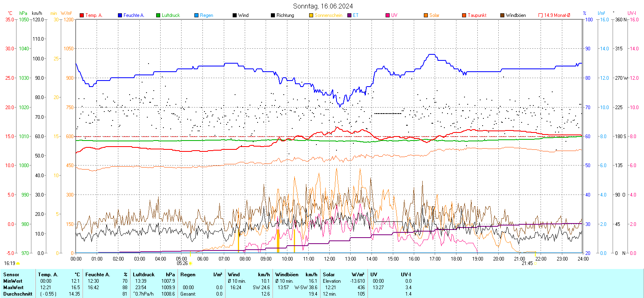
Task: Click the purple ET legend square
Action: click(x=349, y=15)
